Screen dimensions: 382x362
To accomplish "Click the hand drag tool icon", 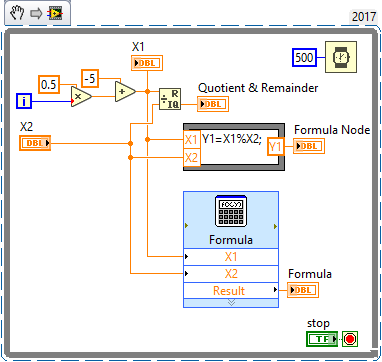I will (x=16, y=13).
